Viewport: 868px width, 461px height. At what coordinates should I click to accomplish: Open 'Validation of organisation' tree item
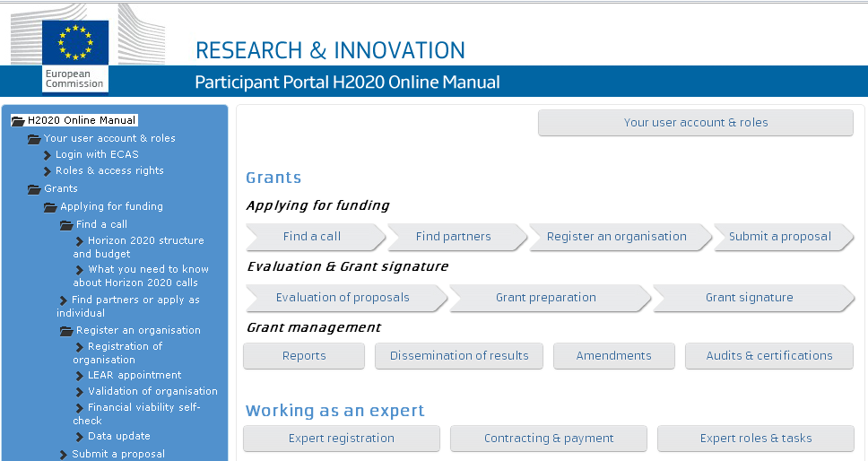152,391
